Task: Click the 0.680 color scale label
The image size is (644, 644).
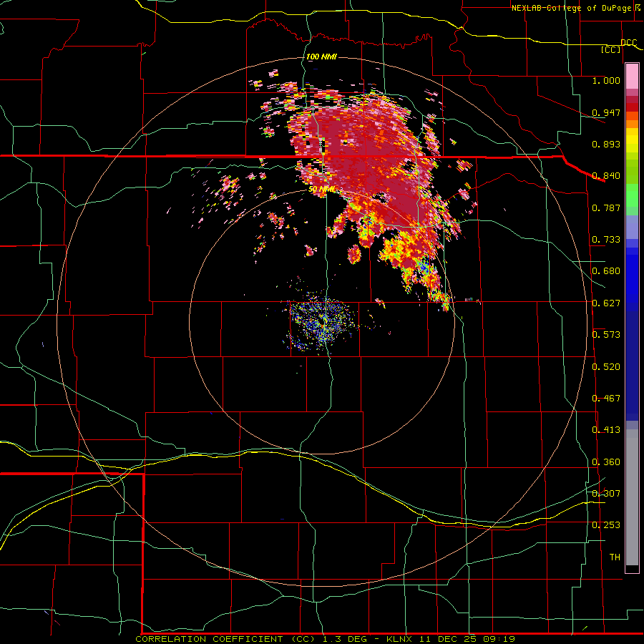Action: point(606,271)
